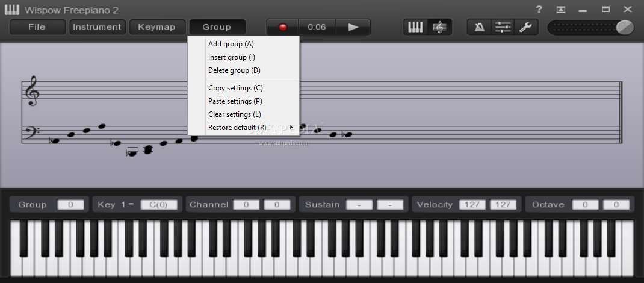The height and width of the screenshot is (283, 644).
Task: Open the metronome icon
Action: click(479, 27)
